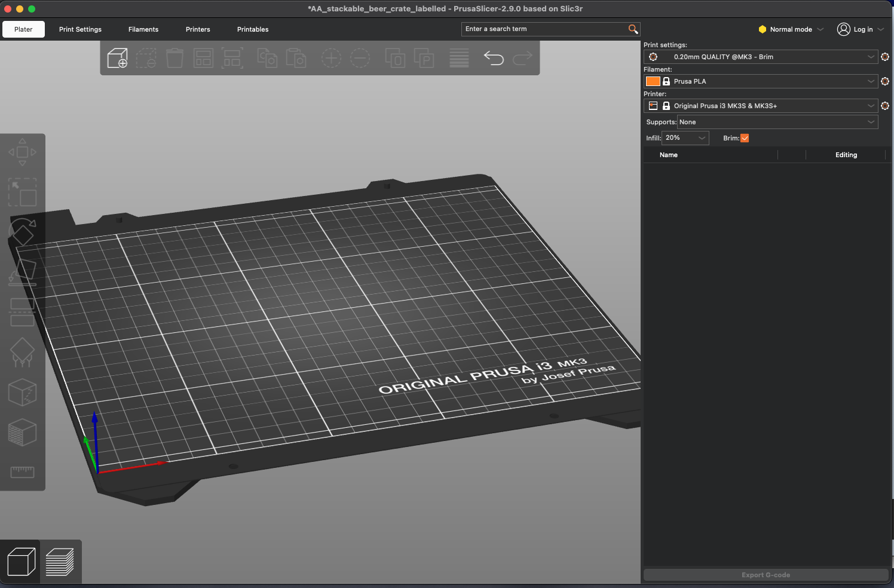
Task: Select the Move tool in left toolbar
Action: 22,152
